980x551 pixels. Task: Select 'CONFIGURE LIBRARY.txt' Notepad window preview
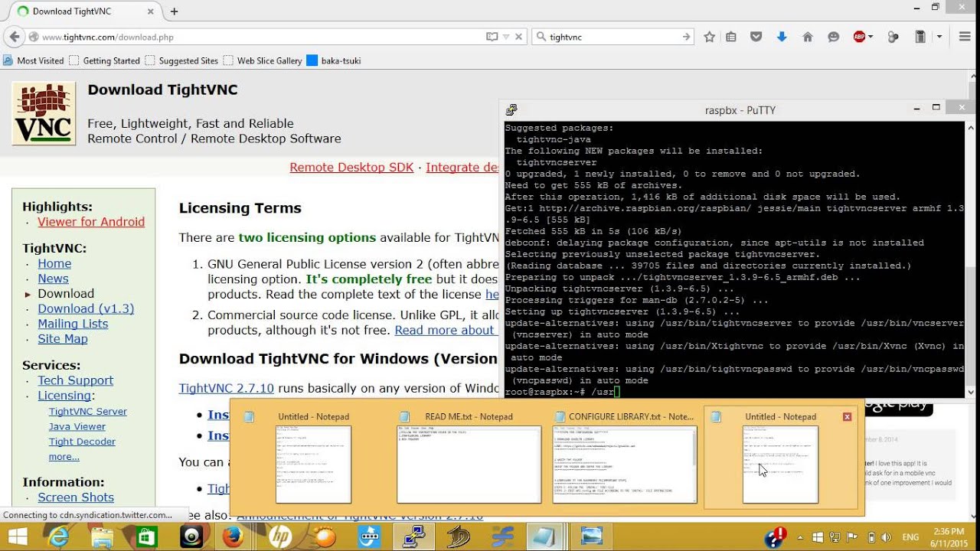(x=625, y=458)
